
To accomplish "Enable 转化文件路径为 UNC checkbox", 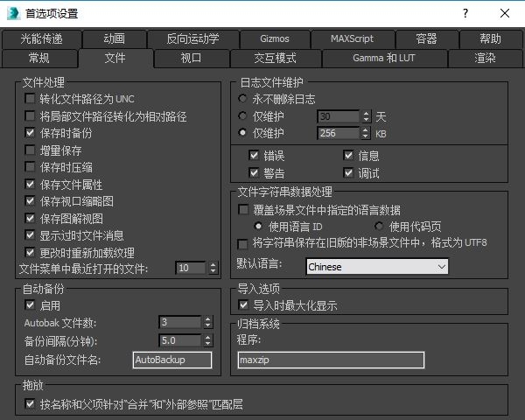I will 30,99.
